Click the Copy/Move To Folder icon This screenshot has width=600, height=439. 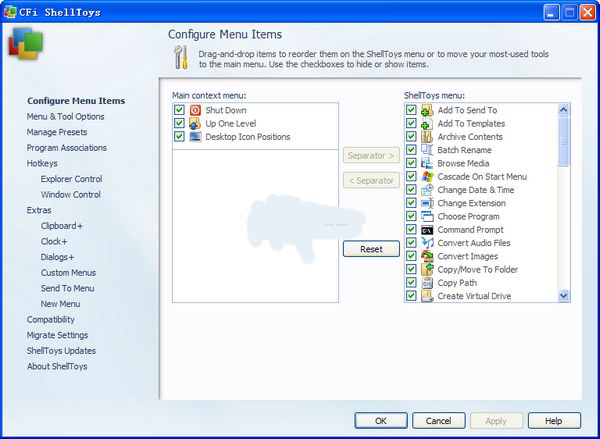[427, 269]
